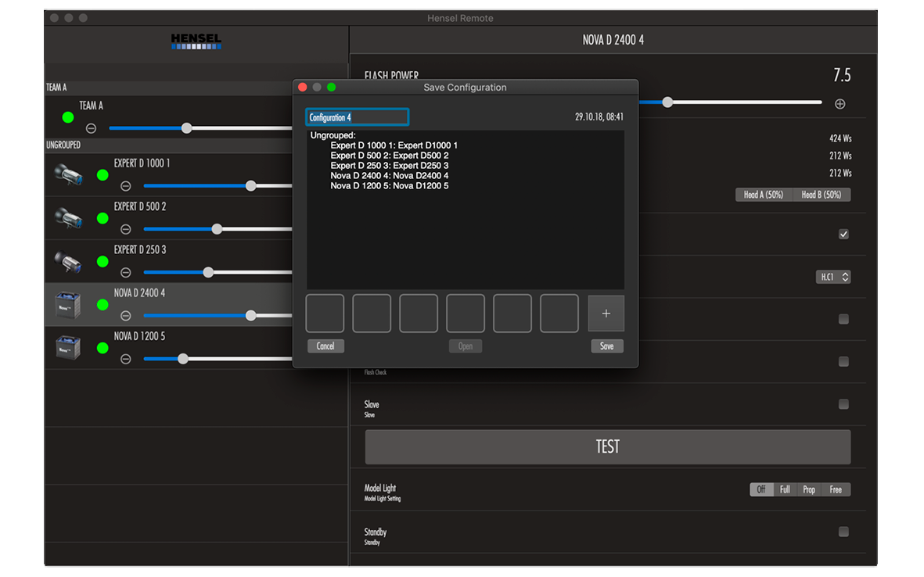This screenshot has width=924, height=577.
Task: Decrease Team A power with minus icon
Action: (91, 128)
